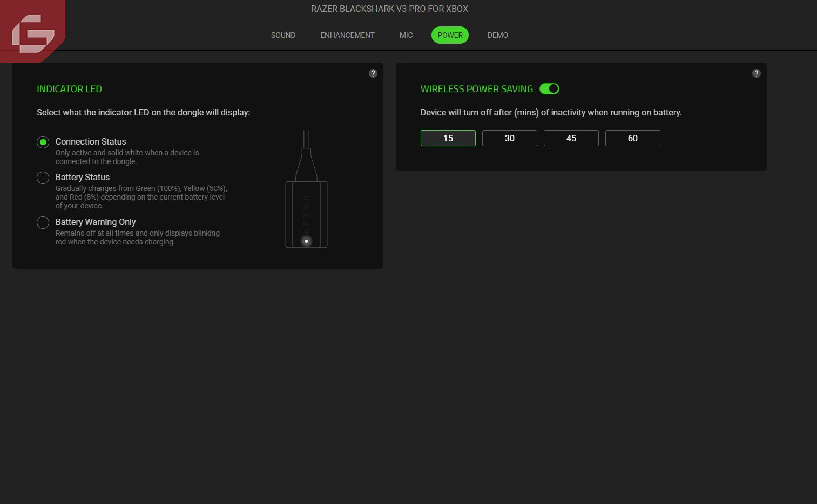Open the DEMO tab
Image resolution: width=817 pixels, height=504 pixels.
point(497,35)
